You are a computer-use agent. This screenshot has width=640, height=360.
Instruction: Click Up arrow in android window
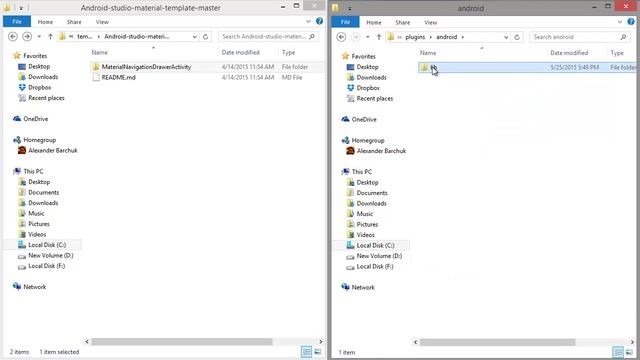(x=379, y=37)
